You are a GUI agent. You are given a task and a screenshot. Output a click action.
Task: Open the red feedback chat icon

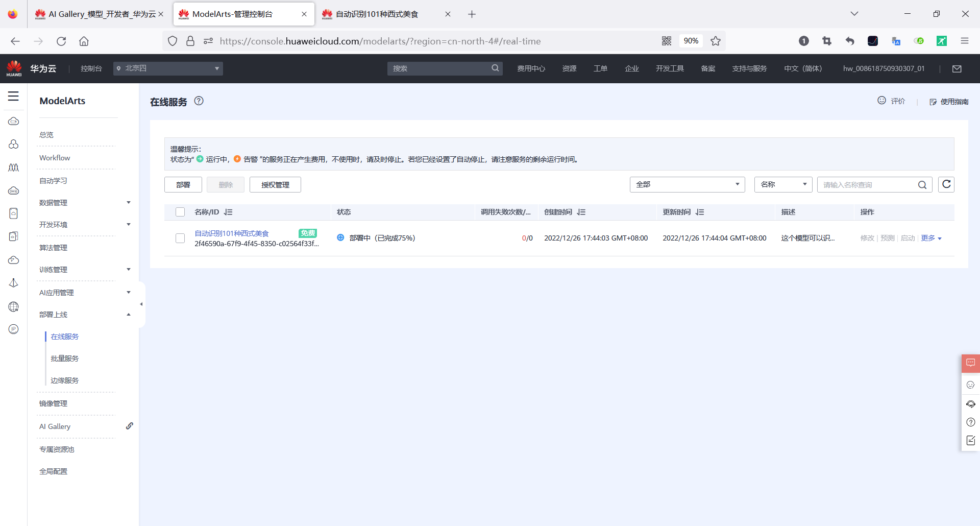coord(971,363)
